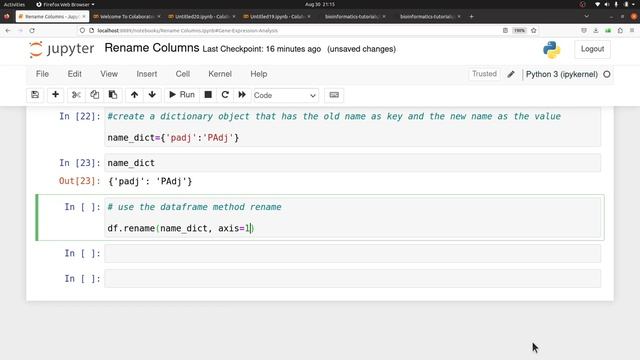Open the View menu

[x=109, y=74]
